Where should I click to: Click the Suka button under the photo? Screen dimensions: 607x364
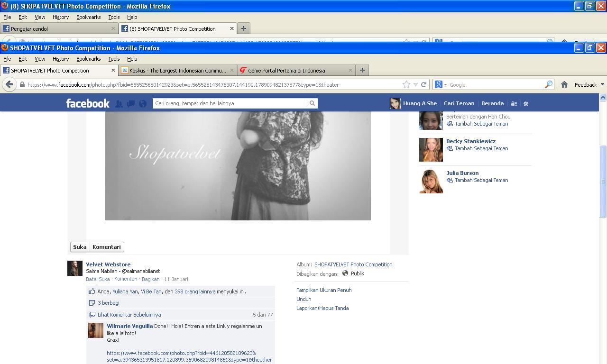click(80, 247)
